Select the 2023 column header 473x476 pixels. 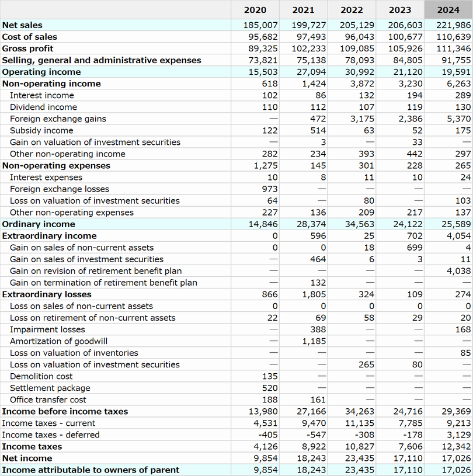[x=400, y=10]
